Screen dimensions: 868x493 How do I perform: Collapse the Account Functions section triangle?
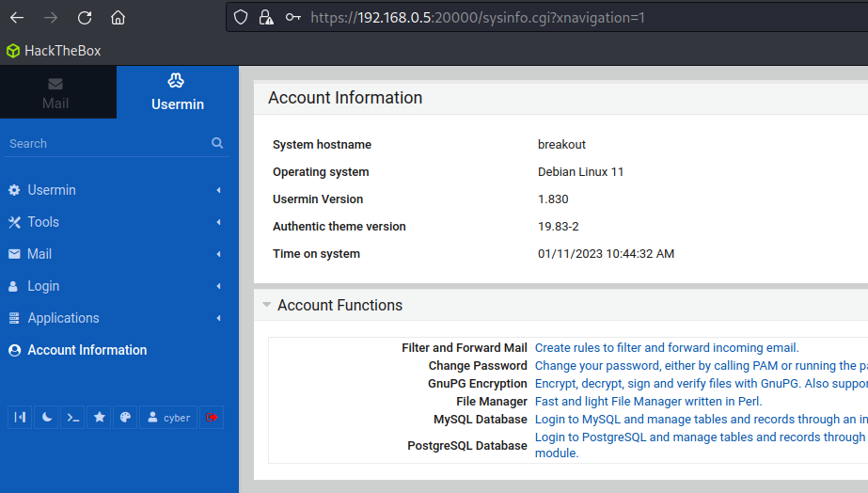click(x=266, y=305)
